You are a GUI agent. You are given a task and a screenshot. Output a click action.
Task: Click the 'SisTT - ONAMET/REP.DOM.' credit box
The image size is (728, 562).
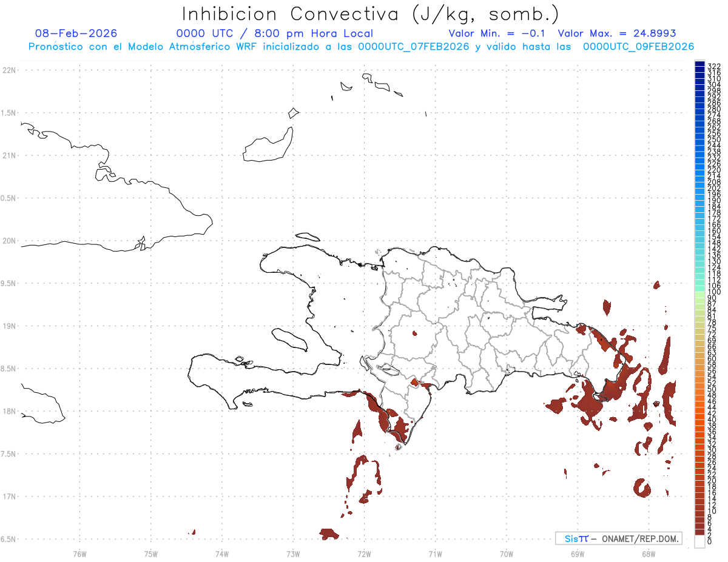[x=618, y=538]
